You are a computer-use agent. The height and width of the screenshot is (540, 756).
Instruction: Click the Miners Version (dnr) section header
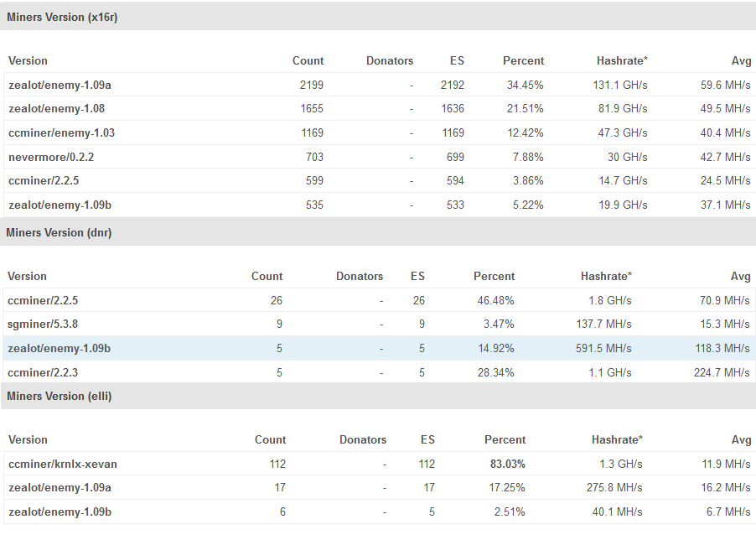tap(59, 233)
